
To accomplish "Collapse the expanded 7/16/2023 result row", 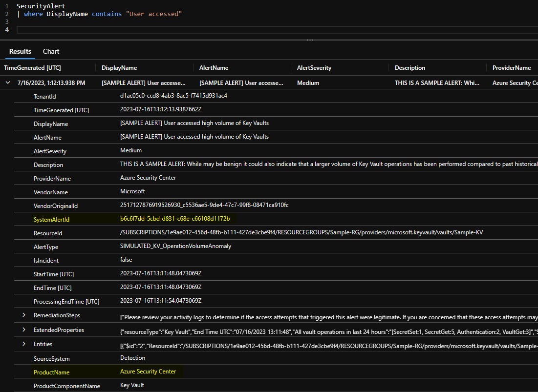I will point(7,83).
